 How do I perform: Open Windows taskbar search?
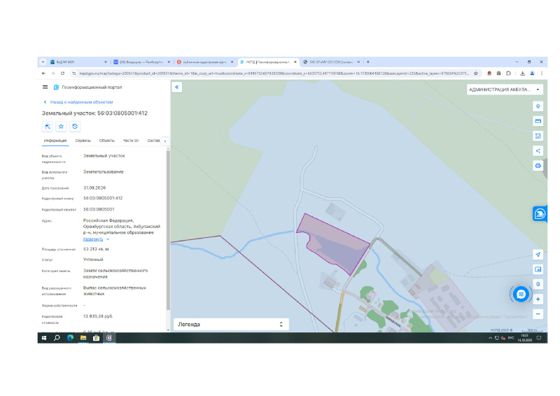pyautogui.click(x=57, y=338)
